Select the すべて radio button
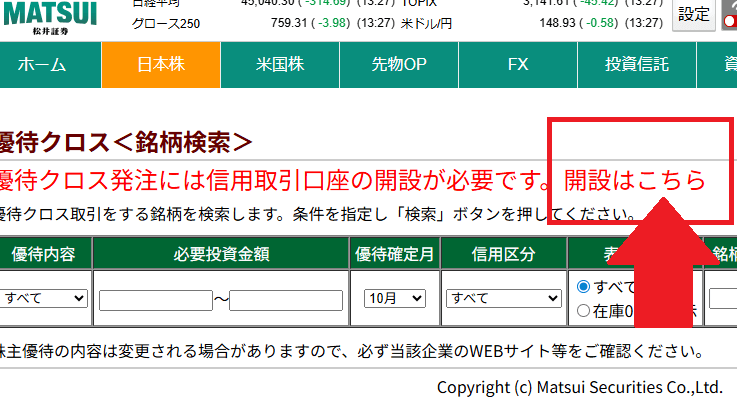This screenshot has height=419, width=737. pyautogui.click(x=584, y=287)
